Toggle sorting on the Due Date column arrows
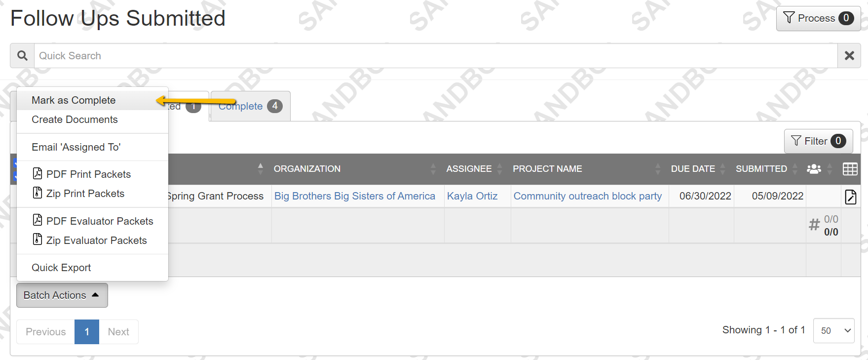 (723, 168)
